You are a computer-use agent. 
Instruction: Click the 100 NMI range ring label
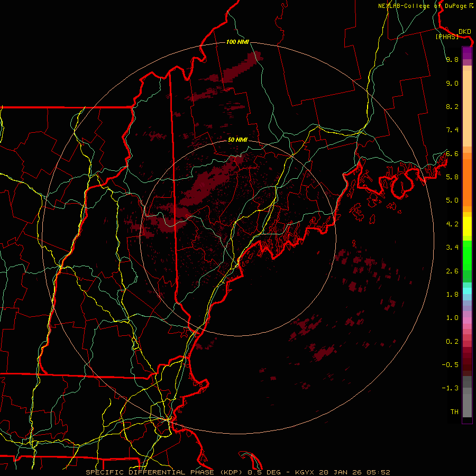[x=237, y=42]
